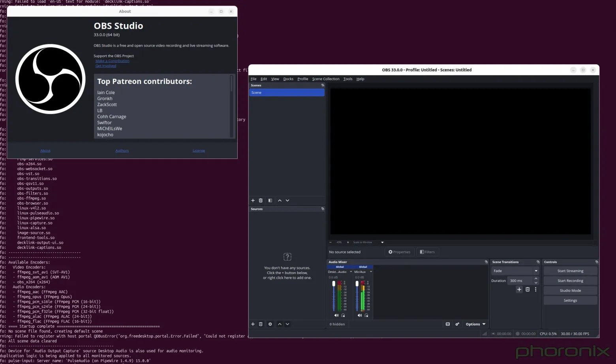Viewport: 616px width, 364px height.
Task: Move source up in Sources toolbar
Action: (x=280, y=324)
